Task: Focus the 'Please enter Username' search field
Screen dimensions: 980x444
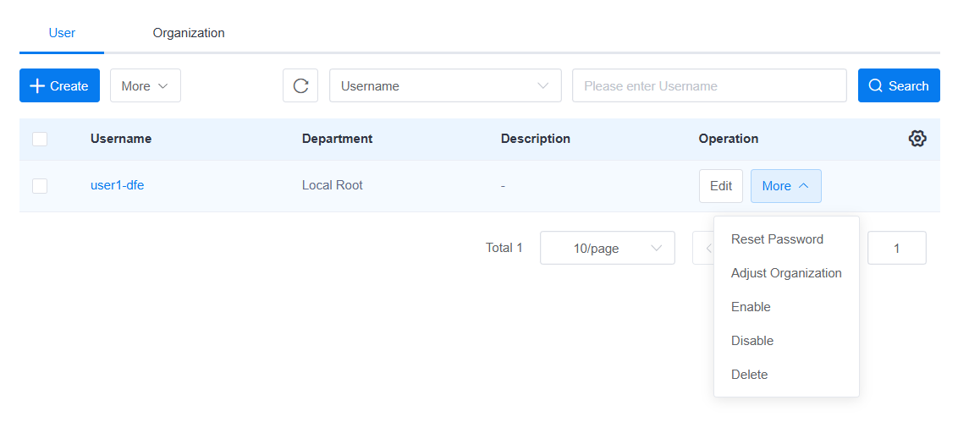Action: [x=708, y=85]
